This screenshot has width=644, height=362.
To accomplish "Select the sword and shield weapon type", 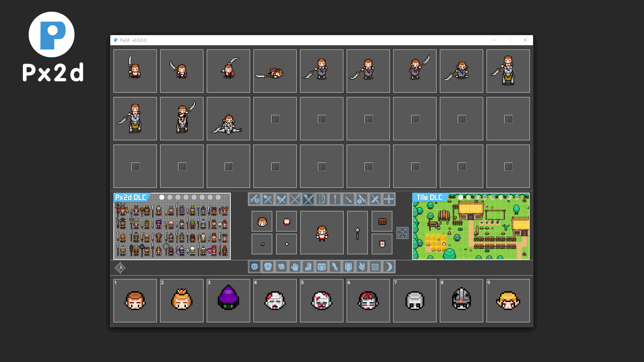I will point(255,199).
